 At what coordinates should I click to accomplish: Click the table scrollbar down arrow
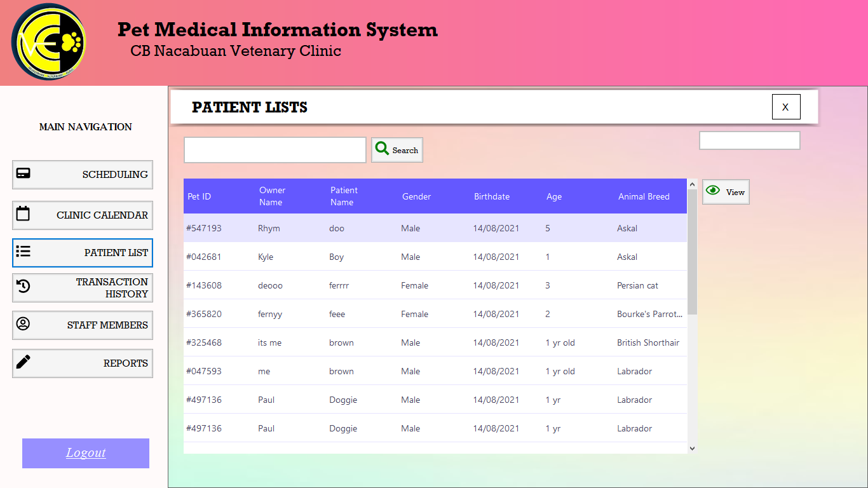[692, 449]
